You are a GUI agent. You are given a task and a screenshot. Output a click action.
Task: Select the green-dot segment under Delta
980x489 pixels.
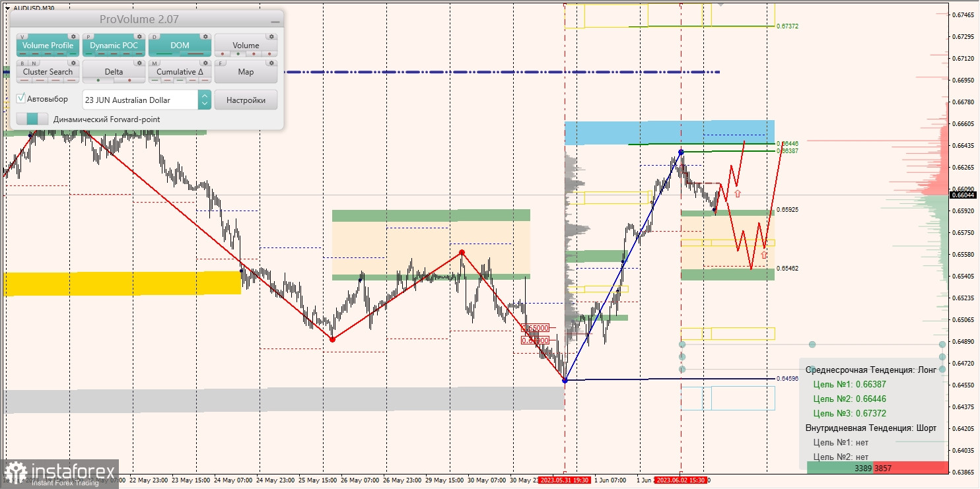click(x=98, y=80)
